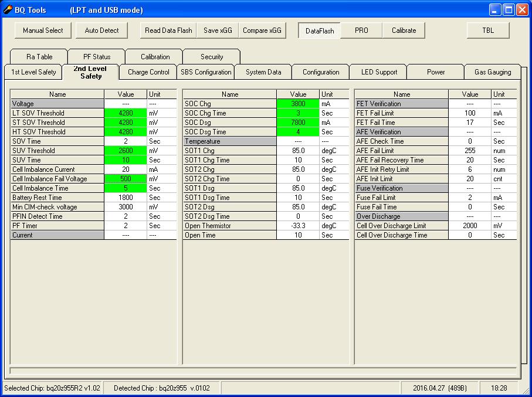Screen dimensions: 532x397
Task: Click Open Time value 10
Action: pyautogui.click(x=298, y=235)
